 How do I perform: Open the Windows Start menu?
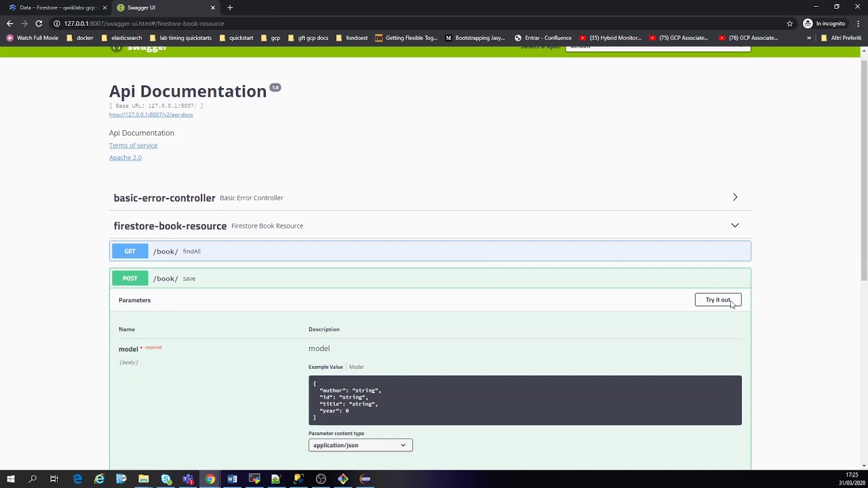[x=11, y=479]
